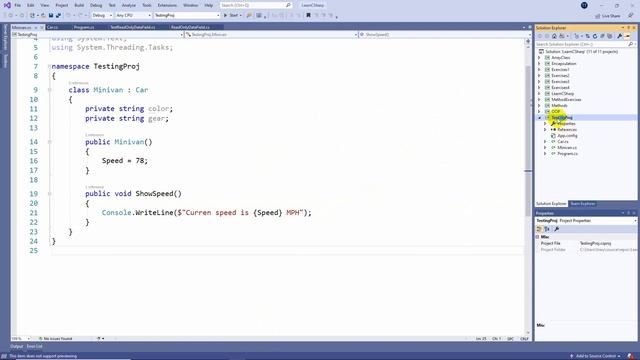Close the Minivan.cs tab

click(x=42, y=27)
